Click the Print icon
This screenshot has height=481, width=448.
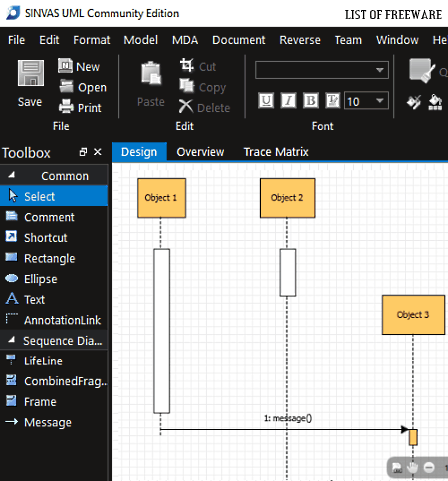(x=66, y=107)
